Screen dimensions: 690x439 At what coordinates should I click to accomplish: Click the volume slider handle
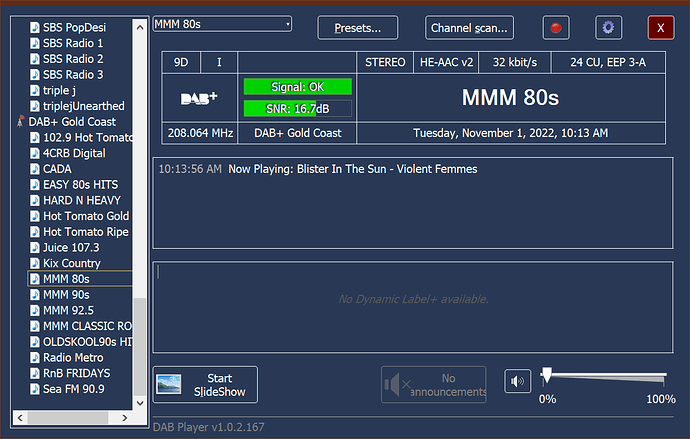[546, 376]
